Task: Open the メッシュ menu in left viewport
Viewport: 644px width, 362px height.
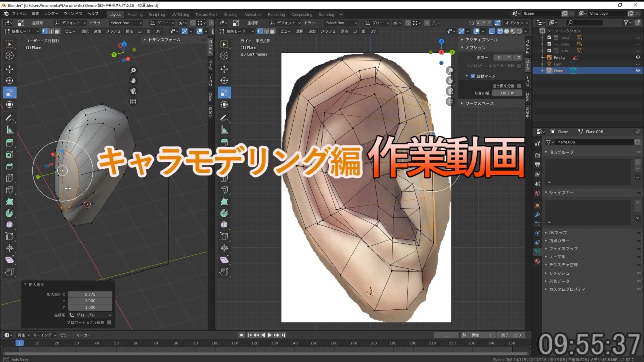Action: [x=113, y=31]
